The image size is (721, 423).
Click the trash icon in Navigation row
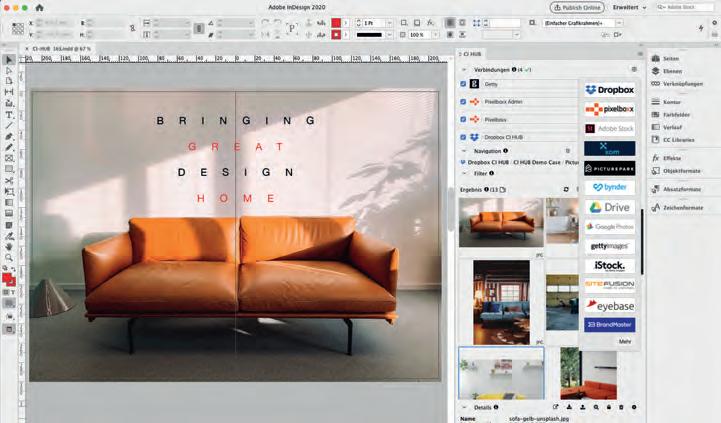pyautogui.click(x=567, y=151)
